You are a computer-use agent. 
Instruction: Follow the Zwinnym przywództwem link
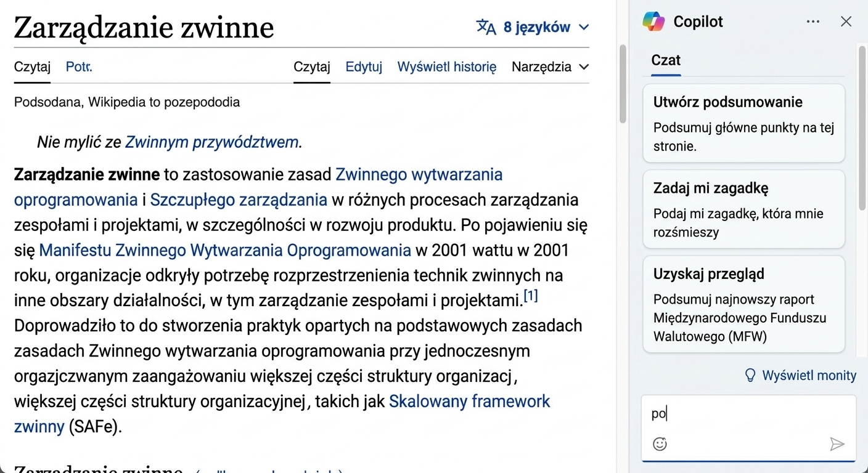212,142
